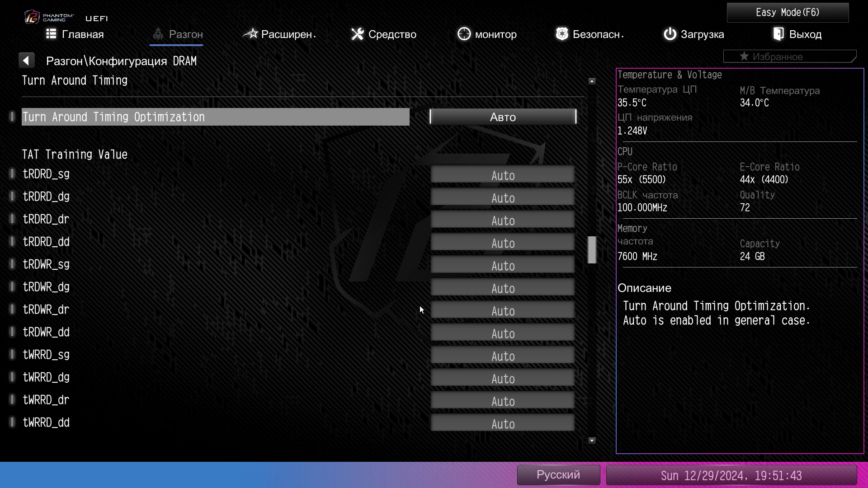Click the Главная list icon
The height and width of the screenshot is (488, 868).
[x=51, y=34]
